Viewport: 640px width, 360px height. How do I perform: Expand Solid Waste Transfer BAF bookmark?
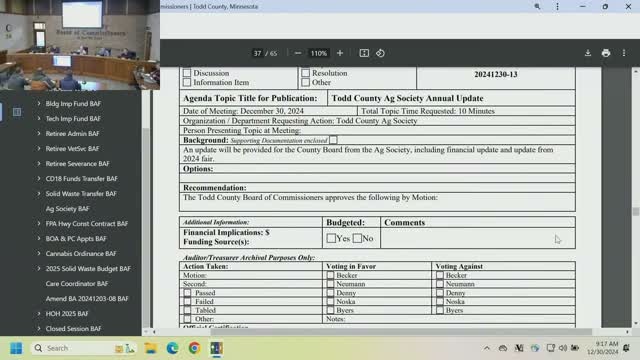point(39,193)
